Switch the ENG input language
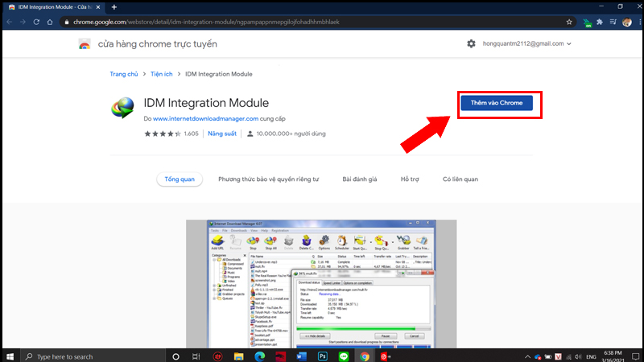644x362 pixels. click(x=591, y=356)
